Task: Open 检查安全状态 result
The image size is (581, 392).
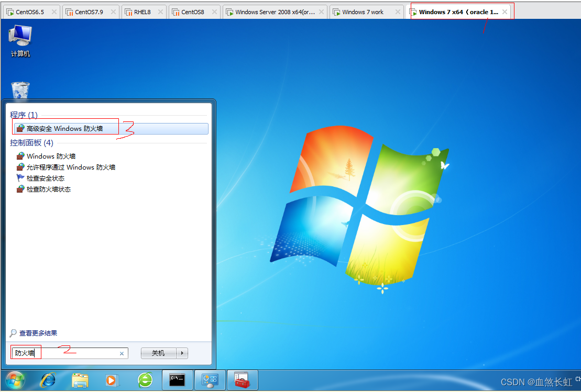Action: 40,178
